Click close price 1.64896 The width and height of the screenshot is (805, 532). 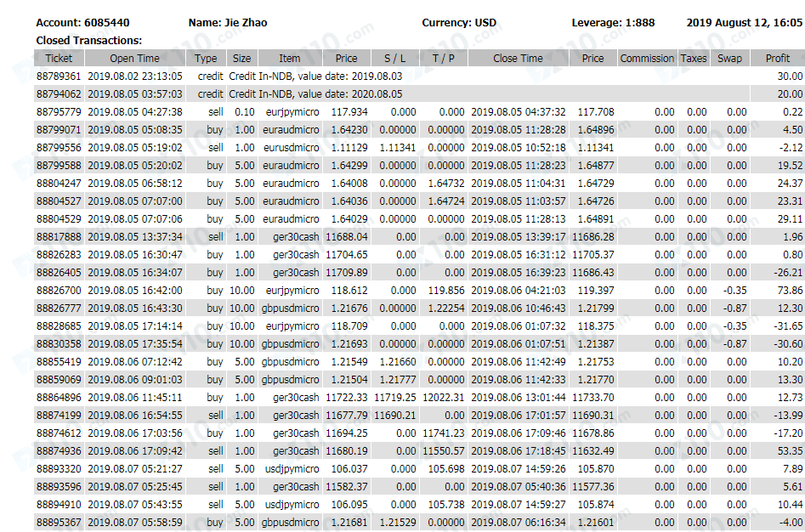pos(596,130)
